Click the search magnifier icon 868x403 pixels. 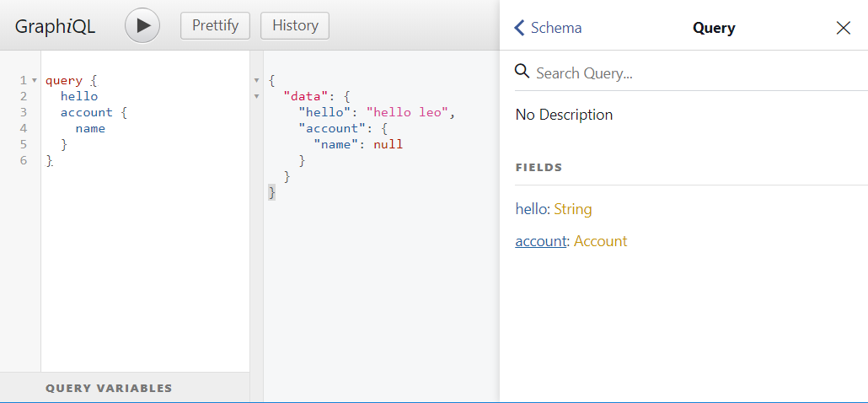[522, 72]
